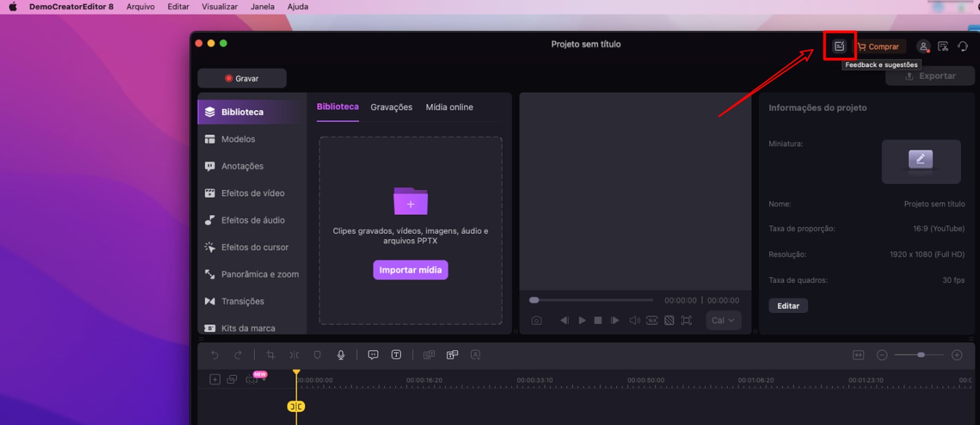This screenshot has height=425, width=980.
Task: Open the Feedback e sugestões icon
Action: pos(839,46)
